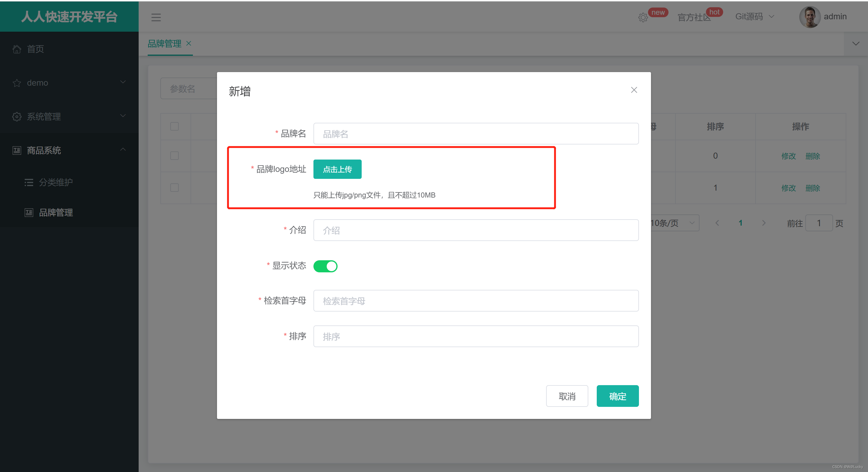
Task: Close the 品牌管理 tab via its X
Action: (189, 43)
